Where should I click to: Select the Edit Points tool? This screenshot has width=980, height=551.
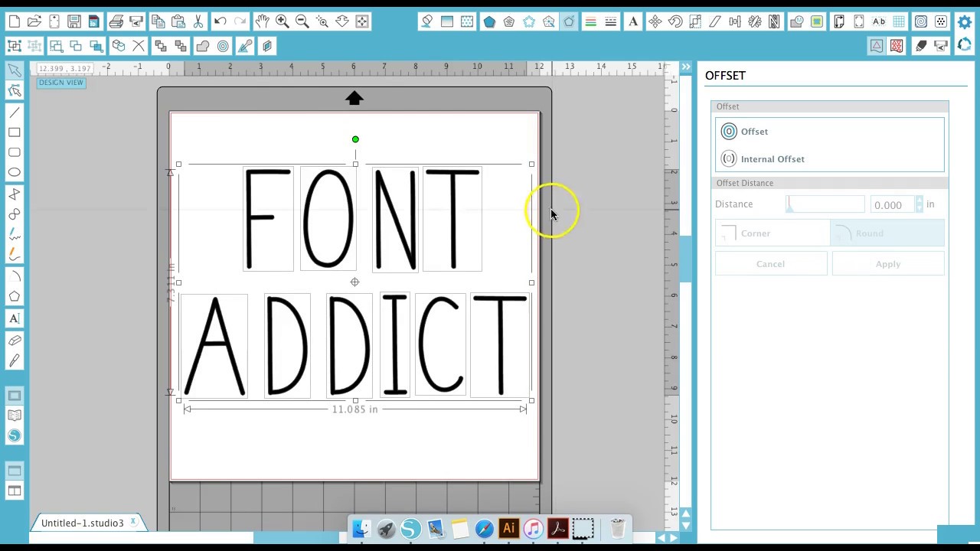tap(15, 90)
